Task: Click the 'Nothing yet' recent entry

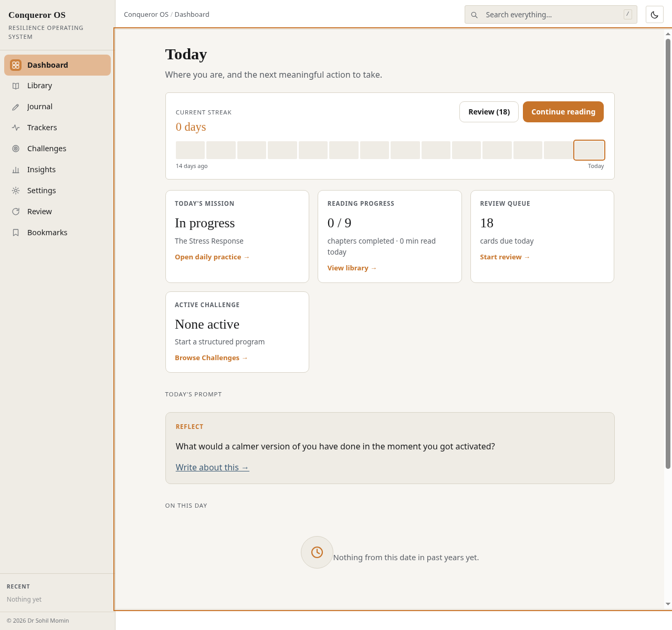Action: 24,600
